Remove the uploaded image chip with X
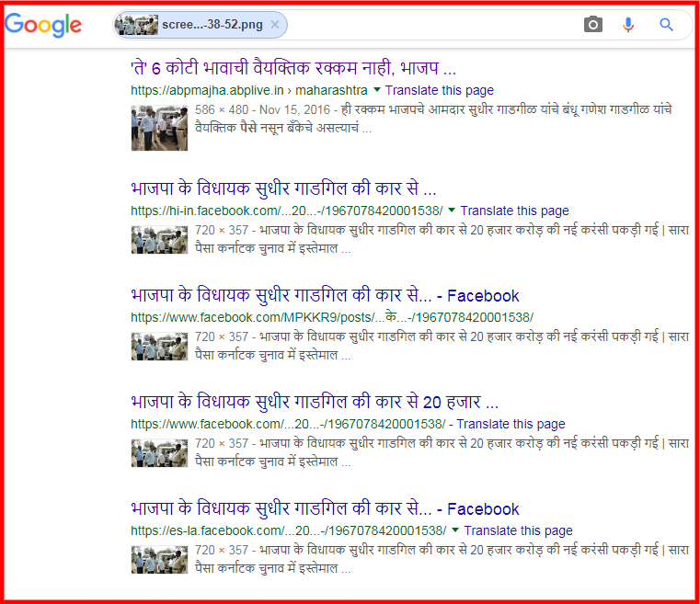 [x=275, y=25]
